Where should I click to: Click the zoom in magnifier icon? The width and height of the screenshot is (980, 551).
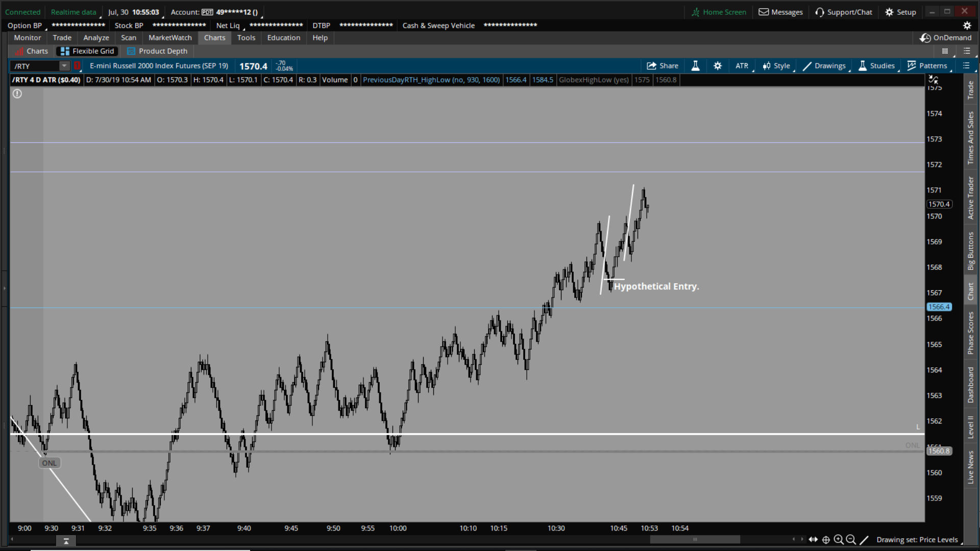[839, 540]
